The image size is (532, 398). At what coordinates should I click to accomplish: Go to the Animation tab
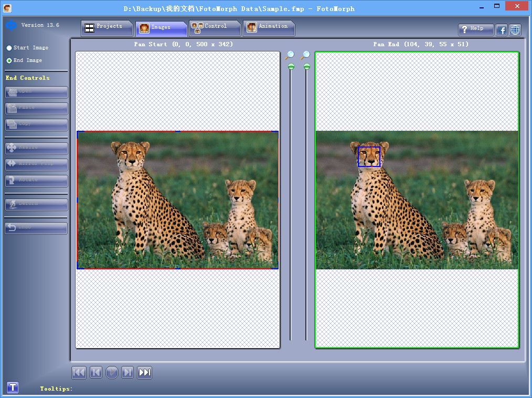[x=268, y=27]
